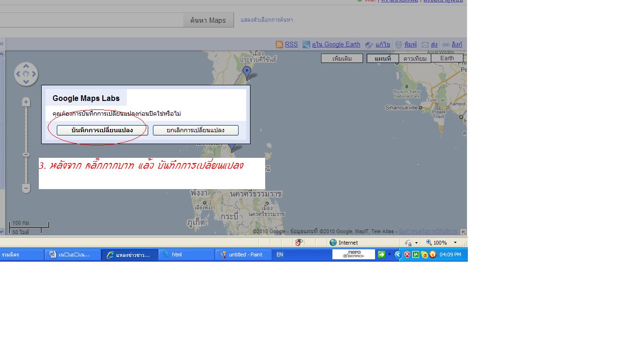Click the พิมพ์ print link
The image size is (644, 364).
point(411,45)
